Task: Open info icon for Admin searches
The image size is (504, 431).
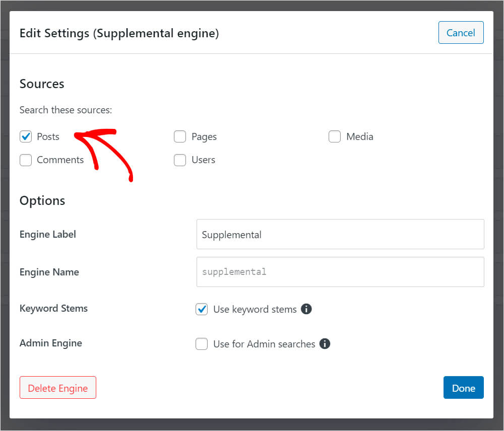Action: pyautogui.click(x=325, y=344)
